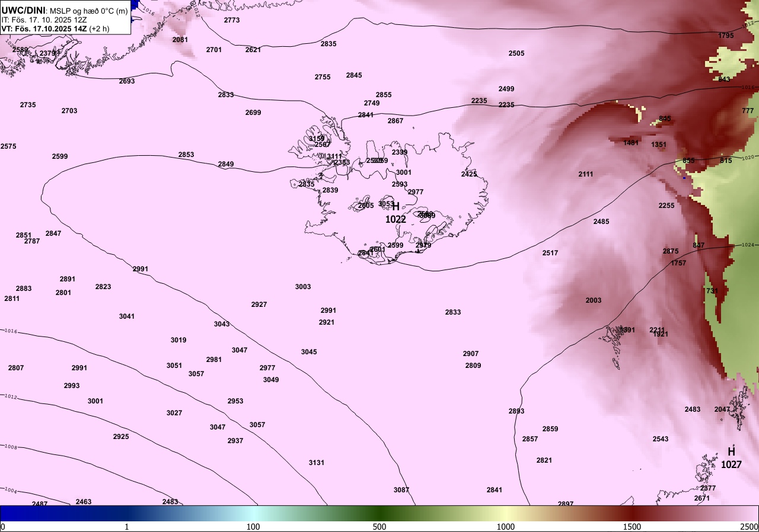Click the 2875 value

pyautogui.click(x=671, y=251)
